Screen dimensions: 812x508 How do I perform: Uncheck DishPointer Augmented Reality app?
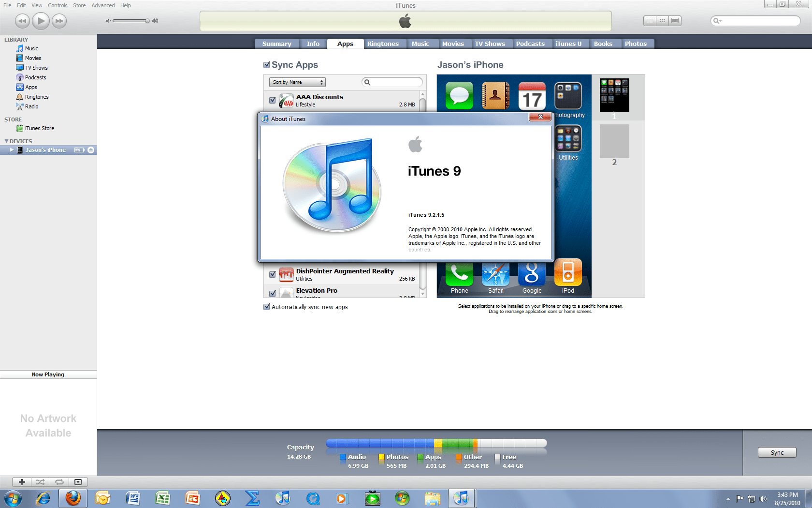(273, 274)
